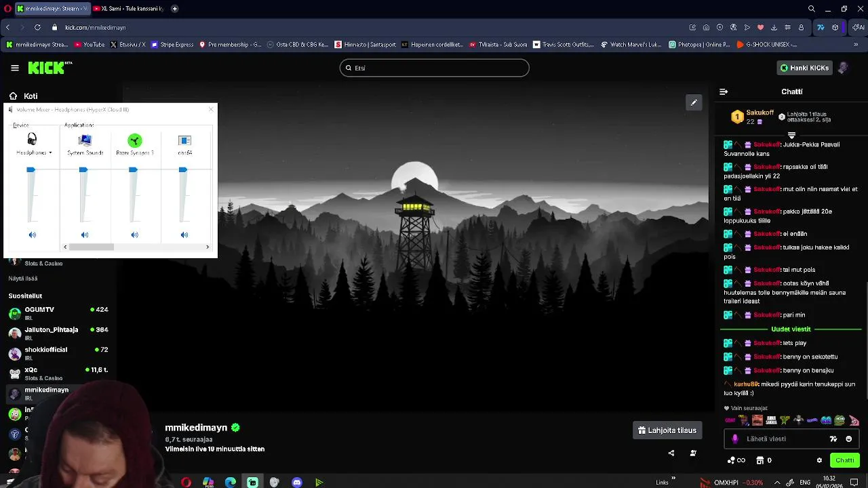Show hidden system tray icons
Image resolution: width=868 pixels, height=488 pixels.
[x=777, y=482]
